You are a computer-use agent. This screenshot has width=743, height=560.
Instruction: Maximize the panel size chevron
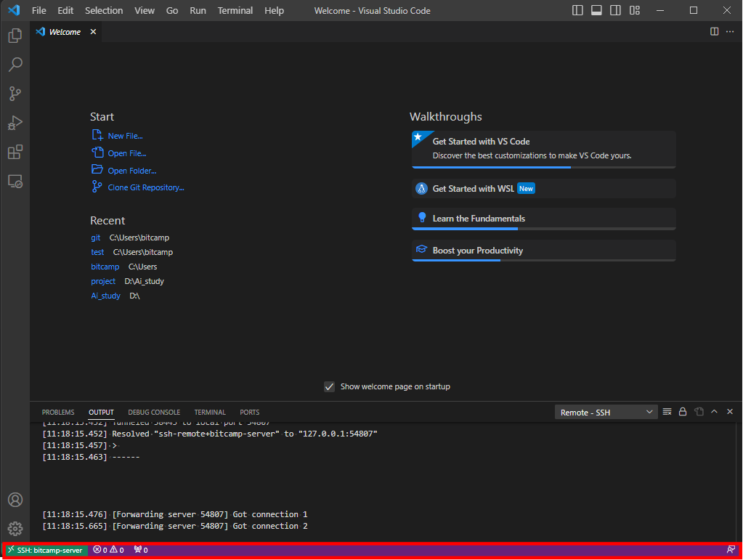714,412
